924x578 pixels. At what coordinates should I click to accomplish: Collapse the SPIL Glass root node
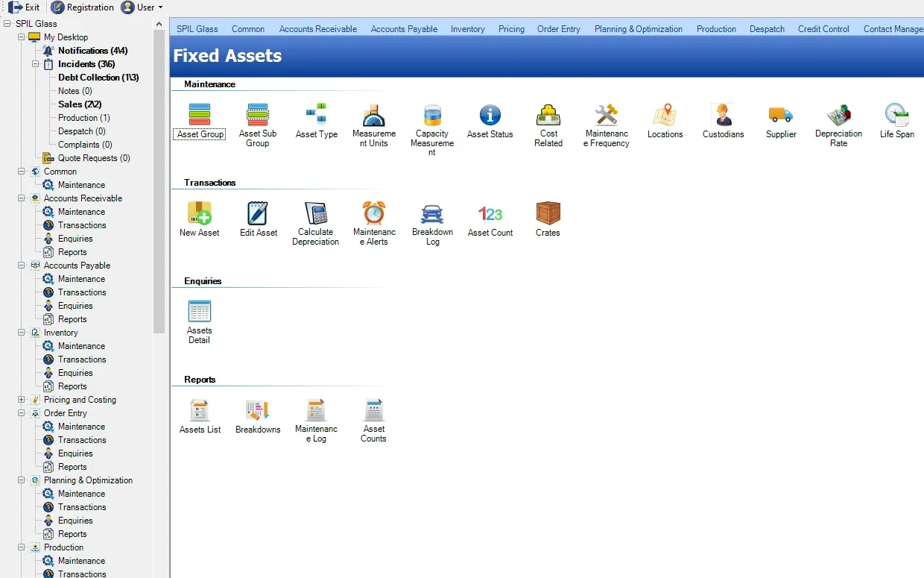(x=7, y=24)
